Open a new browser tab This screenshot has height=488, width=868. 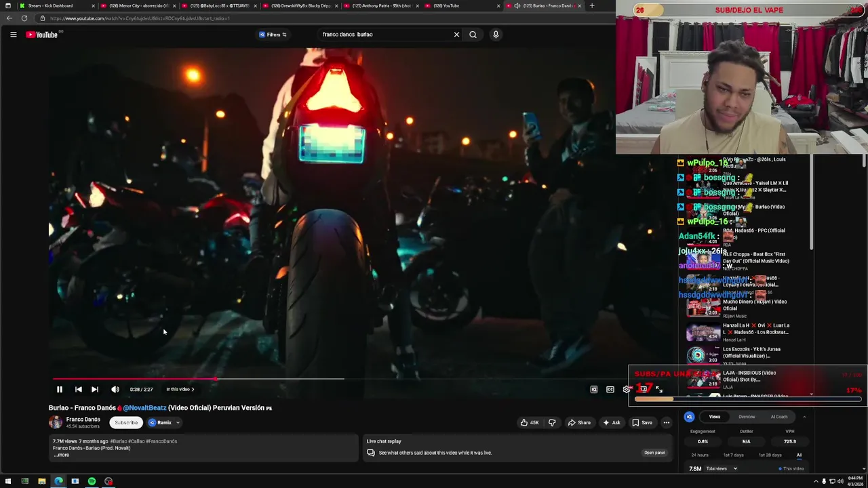tap(592, 5)
